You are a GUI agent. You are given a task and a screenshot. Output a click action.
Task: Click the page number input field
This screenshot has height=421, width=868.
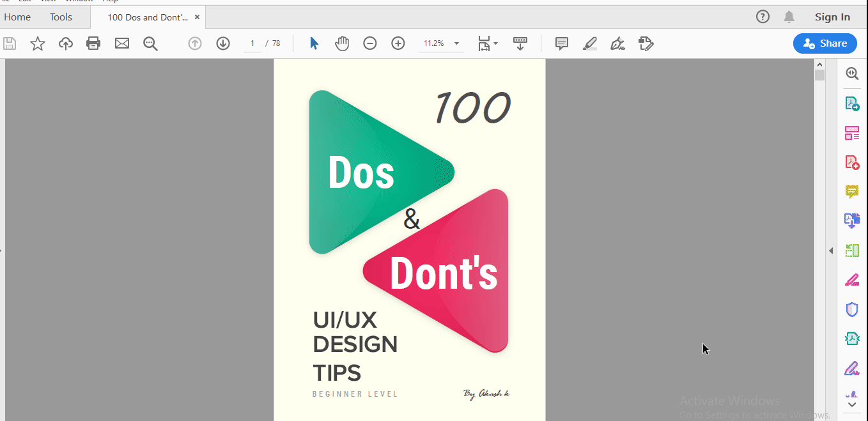click(x=252, y=43)
